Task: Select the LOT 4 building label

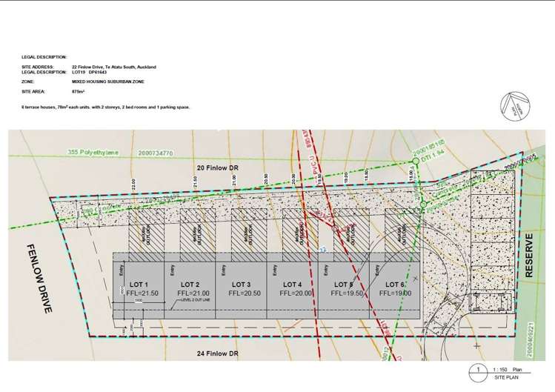Action: [x=292, y=285]
